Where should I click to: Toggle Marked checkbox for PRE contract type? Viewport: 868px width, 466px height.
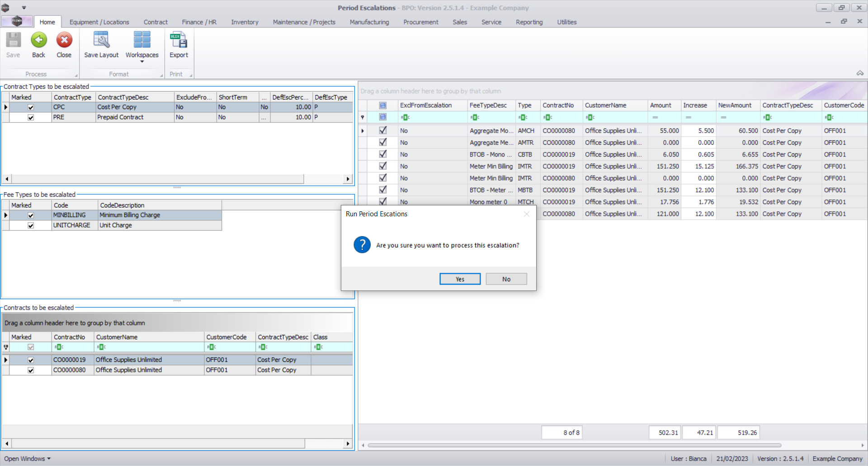click(31, 117)
